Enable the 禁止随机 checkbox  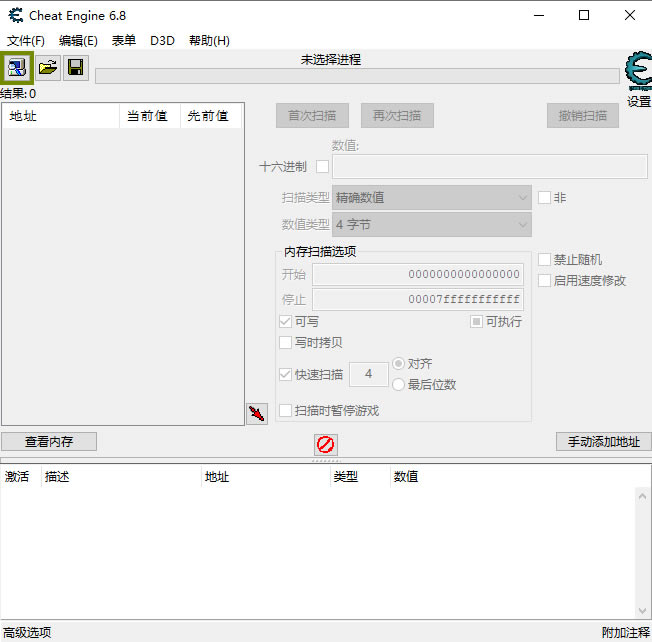click(x=545, y=260)
